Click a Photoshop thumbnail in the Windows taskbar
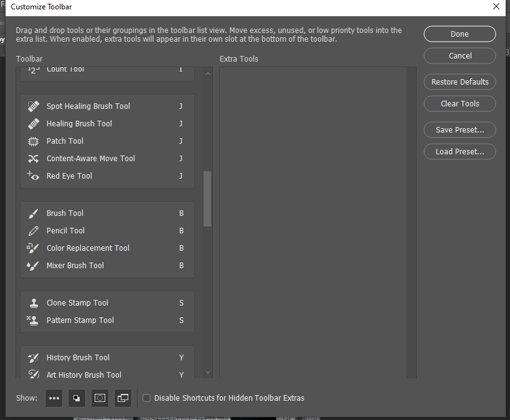 [103, 417]
